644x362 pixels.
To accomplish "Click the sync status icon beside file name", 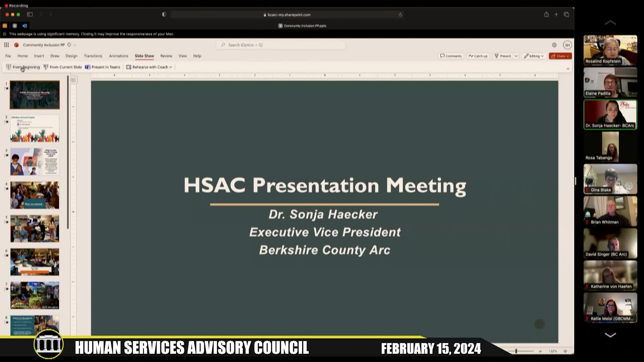I will tap(69, 45).
